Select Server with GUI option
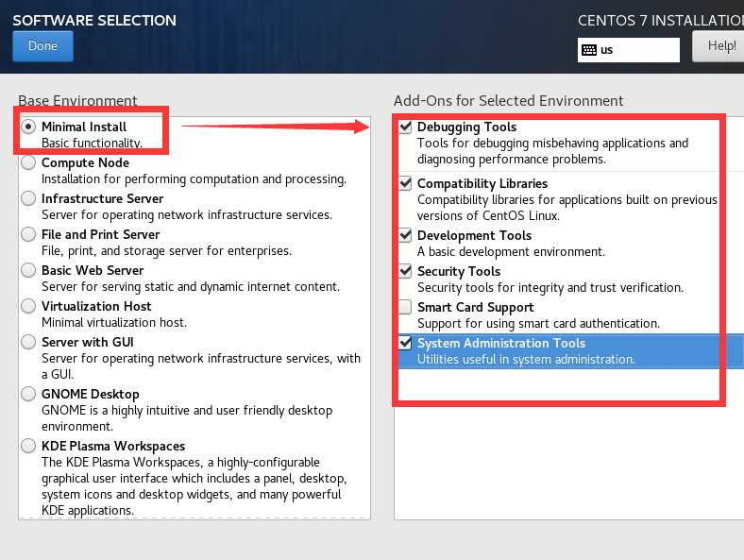 (28, 342)
